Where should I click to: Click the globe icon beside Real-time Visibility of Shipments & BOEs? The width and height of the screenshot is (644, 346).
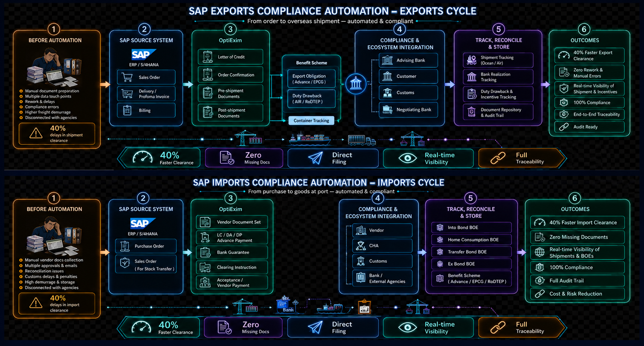click(540, 252)
